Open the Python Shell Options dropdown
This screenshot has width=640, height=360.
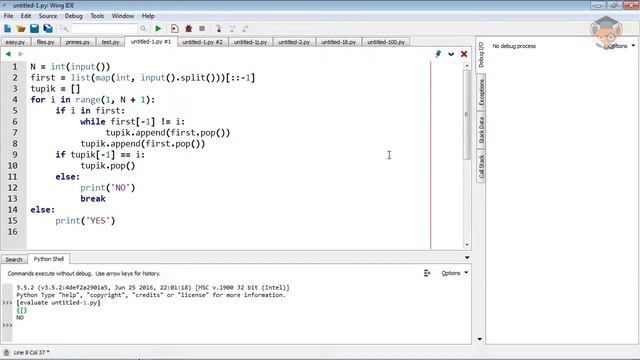click(454, 273)
